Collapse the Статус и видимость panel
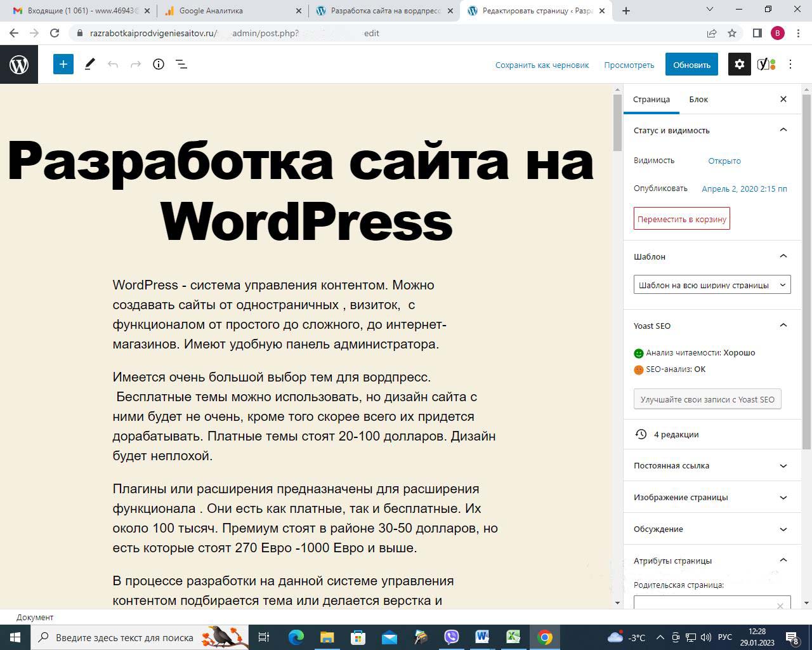 click(783, 130)
